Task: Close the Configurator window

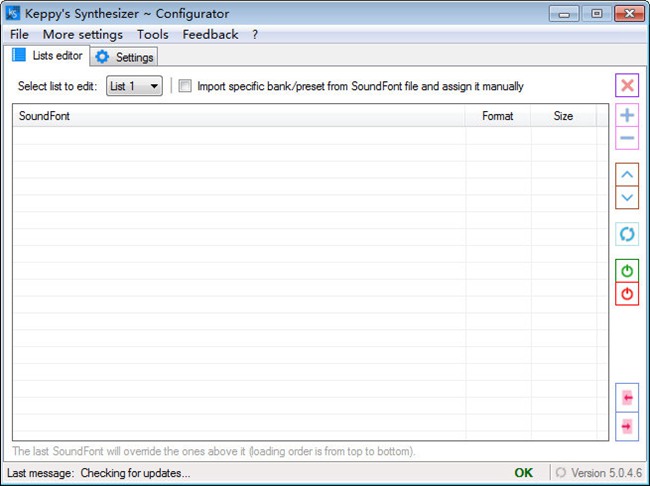Action: 629,14
